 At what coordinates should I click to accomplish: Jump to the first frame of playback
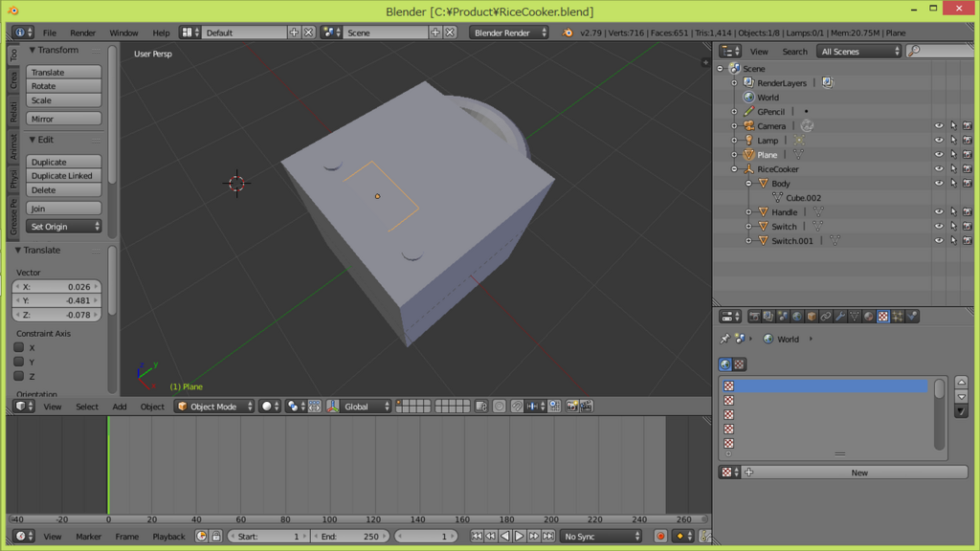click(477, 537)
